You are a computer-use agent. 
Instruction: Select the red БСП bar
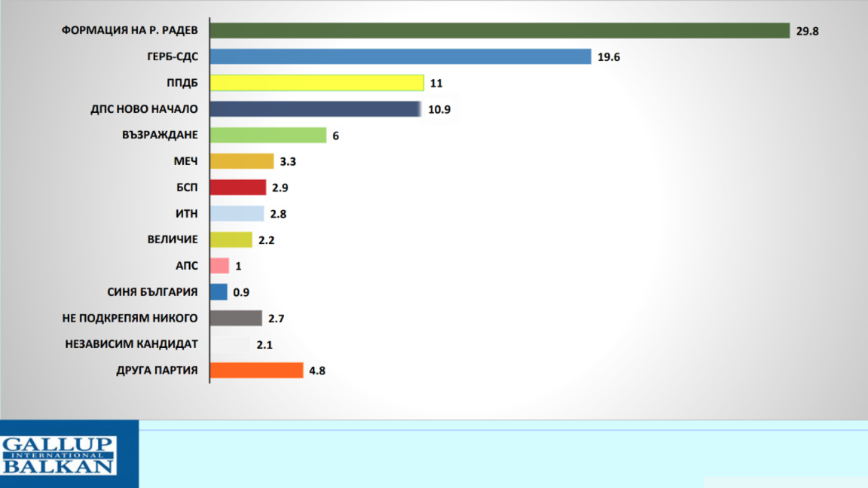(x=238, y=188)
